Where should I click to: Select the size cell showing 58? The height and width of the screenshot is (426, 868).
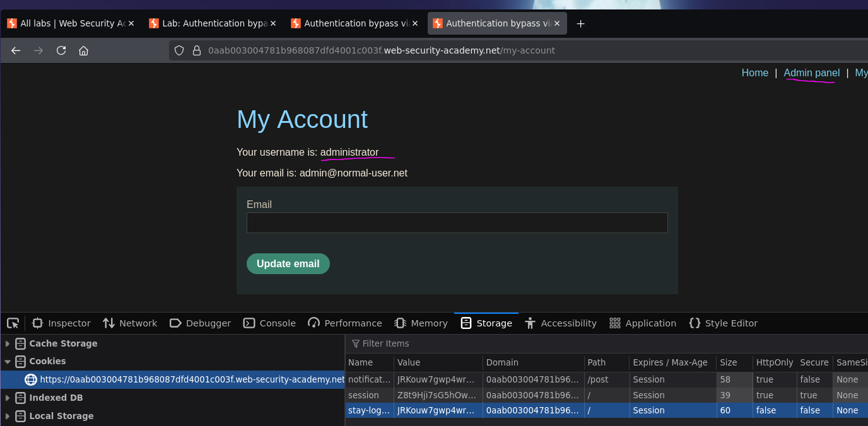[x=734, y=379]
